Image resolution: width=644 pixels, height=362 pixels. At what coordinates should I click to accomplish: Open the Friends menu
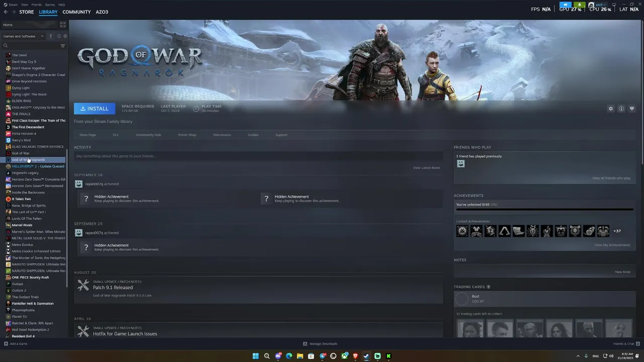coord(37,5)
